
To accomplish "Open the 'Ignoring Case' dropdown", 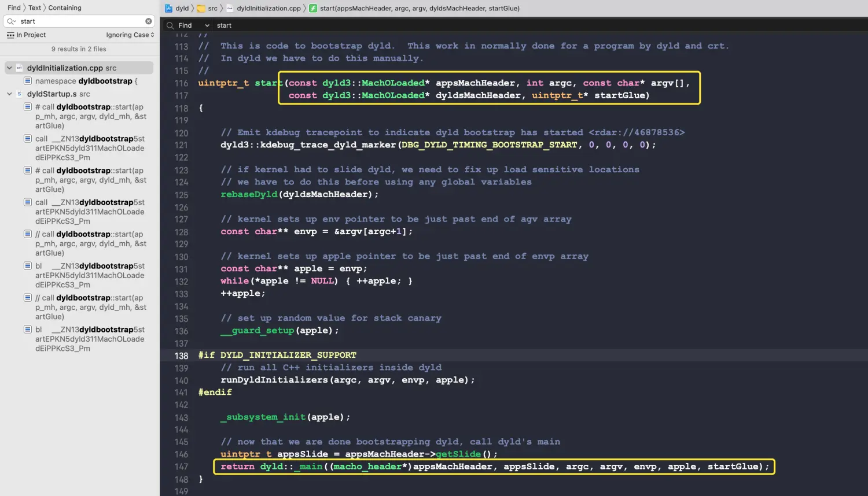I will tap(130, 35).
